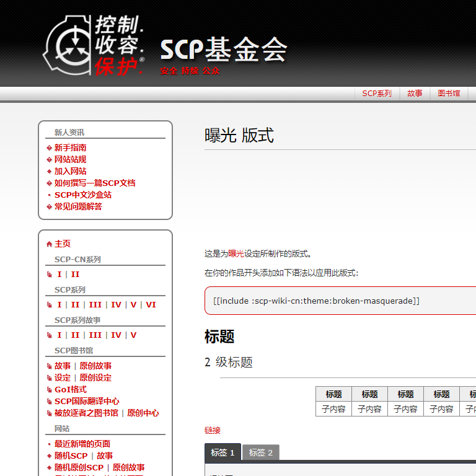
Task: Click the bullet icon before 新手指南
Action: point(50,148)
